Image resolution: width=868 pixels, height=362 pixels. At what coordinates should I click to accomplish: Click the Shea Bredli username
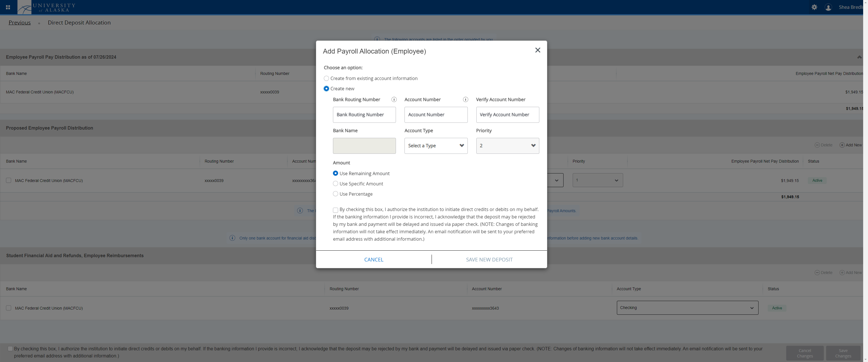point(851,7)
